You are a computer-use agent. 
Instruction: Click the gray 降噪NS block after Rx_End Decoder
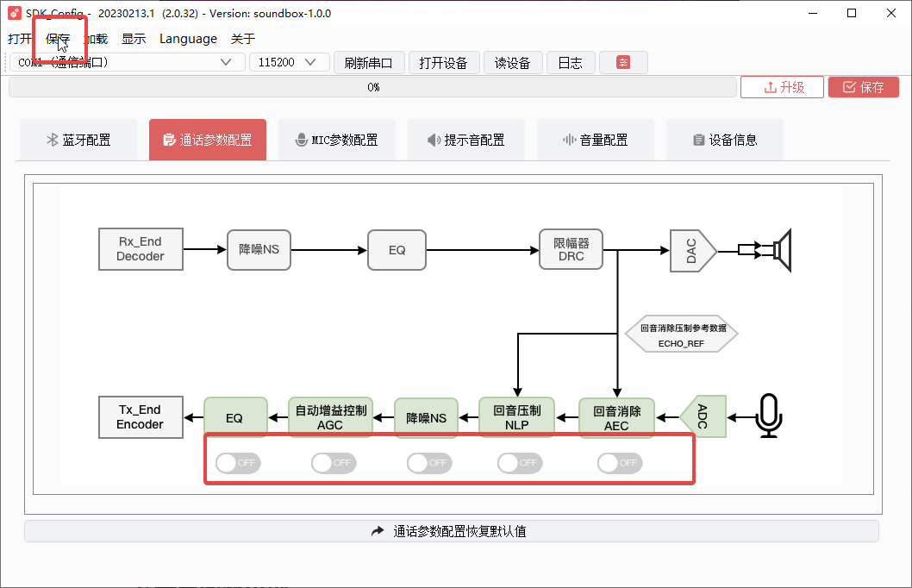tap(259, 249)
